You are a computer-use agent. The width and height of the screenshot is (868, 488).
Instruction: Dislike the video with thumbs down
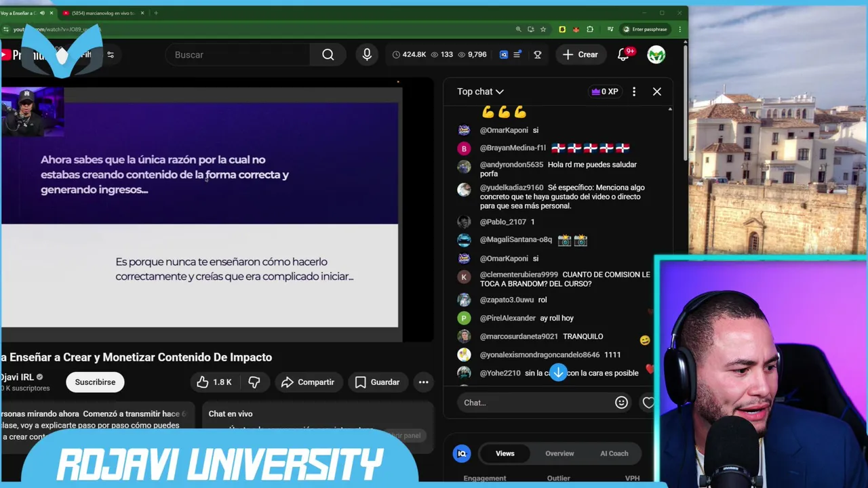click(x=254, y=382)
